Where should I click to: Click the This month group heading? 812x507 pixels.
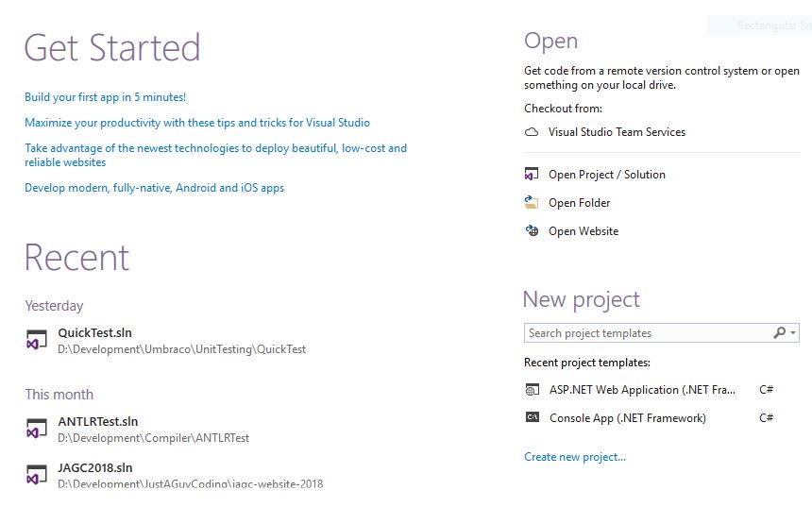[x=59, y=395]
